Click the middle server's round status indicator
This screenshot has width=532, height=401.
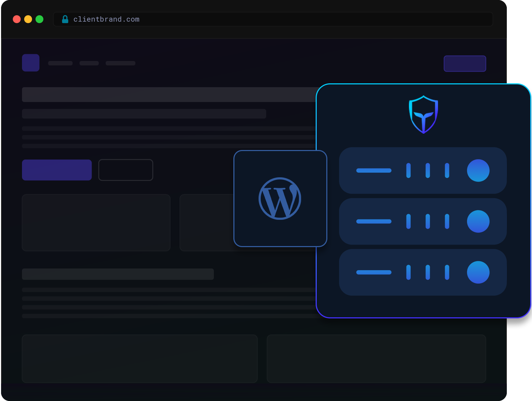[x=478, y=222]
